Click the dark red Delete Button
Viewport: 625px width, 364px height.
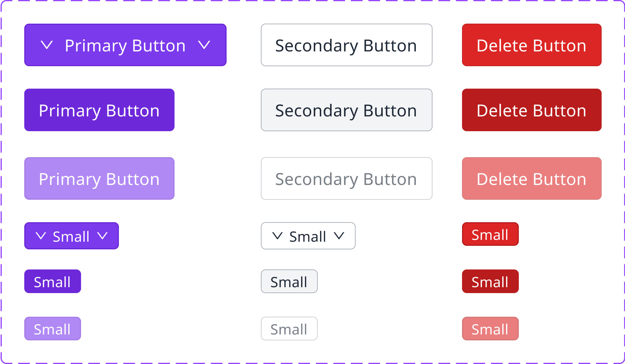532,110
